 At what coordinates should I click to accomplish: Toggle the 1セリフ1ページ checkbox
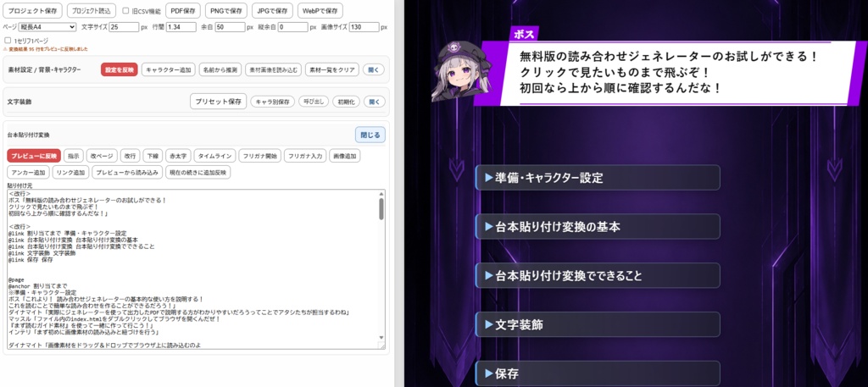[x=7, y=41]
